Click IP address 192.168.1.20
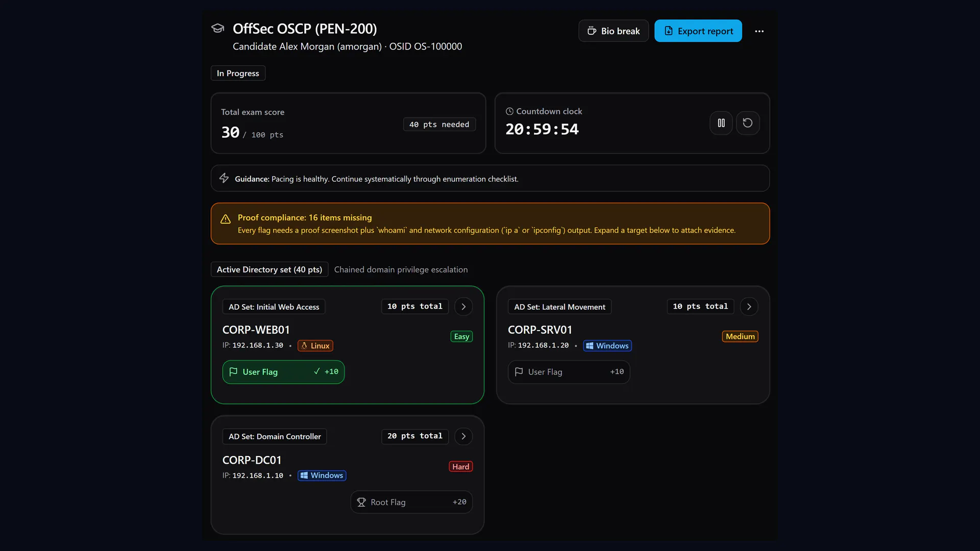Image resolution: width=980 pixels, height=551 pixels. coord(543,345)
